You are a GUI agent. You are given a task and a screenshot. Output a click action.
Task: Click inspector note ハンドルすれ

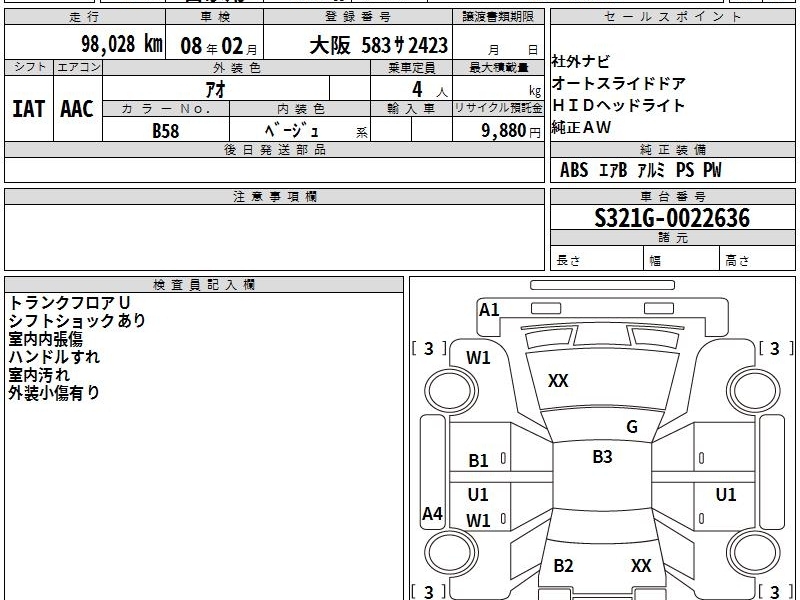(54, 357)
